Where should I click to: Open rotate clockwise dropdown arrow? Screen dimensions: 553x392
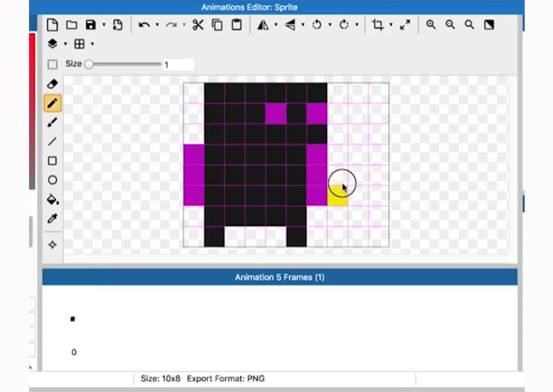point(357,25)
